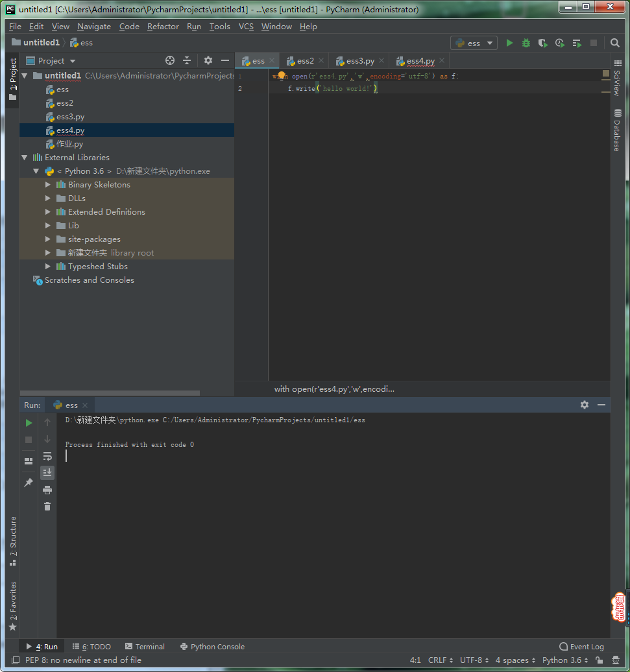Expand the Typeshed Stubs node
Screen dimensions: 630x672
(48, 267)
